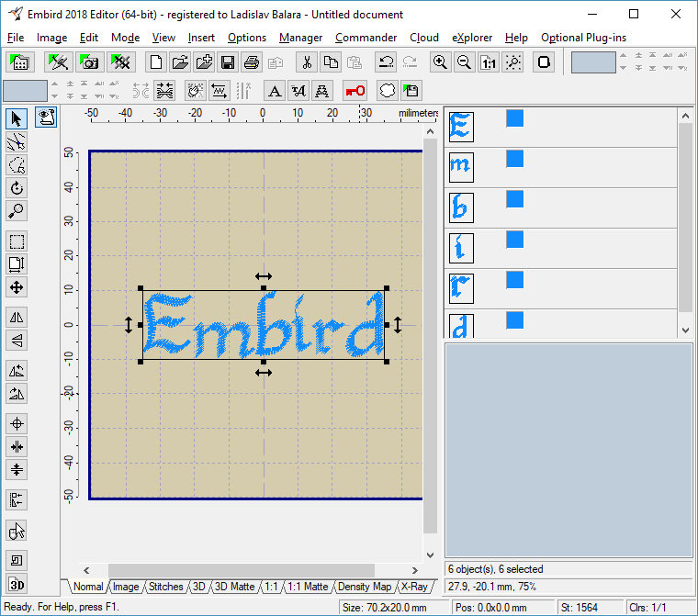Screen dimensions: 698x616
Task: Flip the design vertically
Action: (x=17, y=341)
